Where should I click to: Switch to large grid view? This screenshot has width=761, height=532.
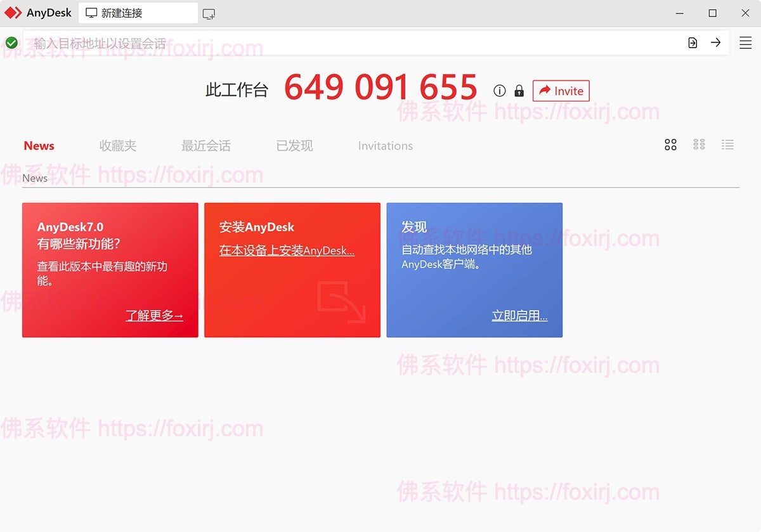pos(670,145)
